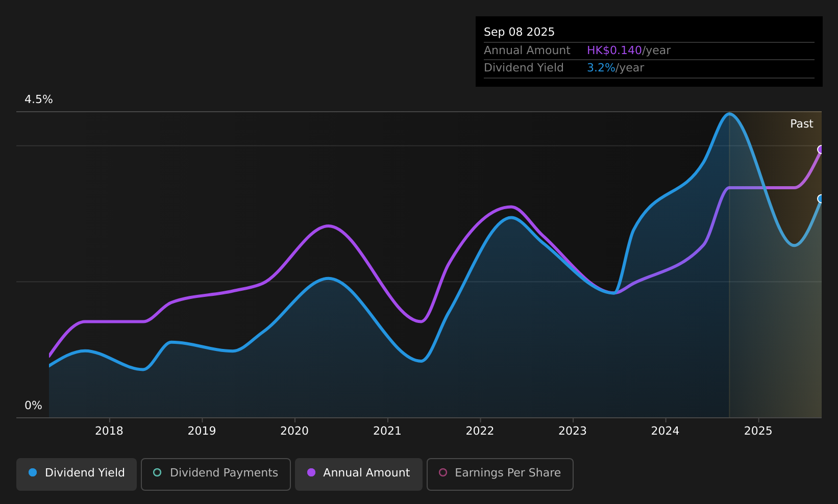Click the 2025 x-axis label

pyautogui.click(x=758, y=431)
